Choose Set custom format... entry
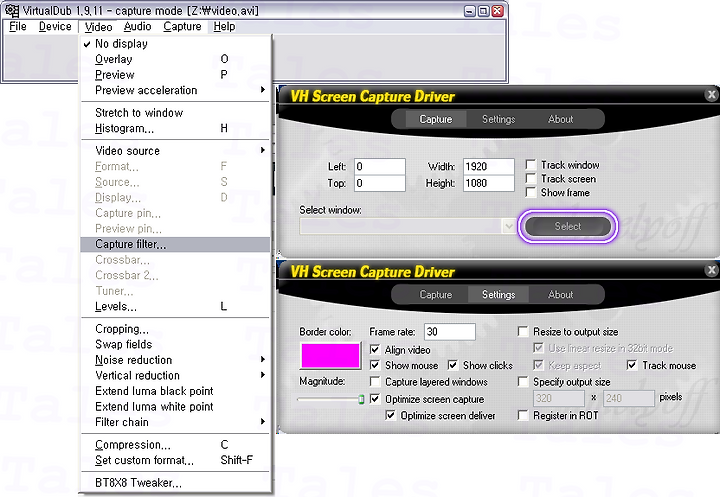The image size is (720, 497). tap(175, 460)
